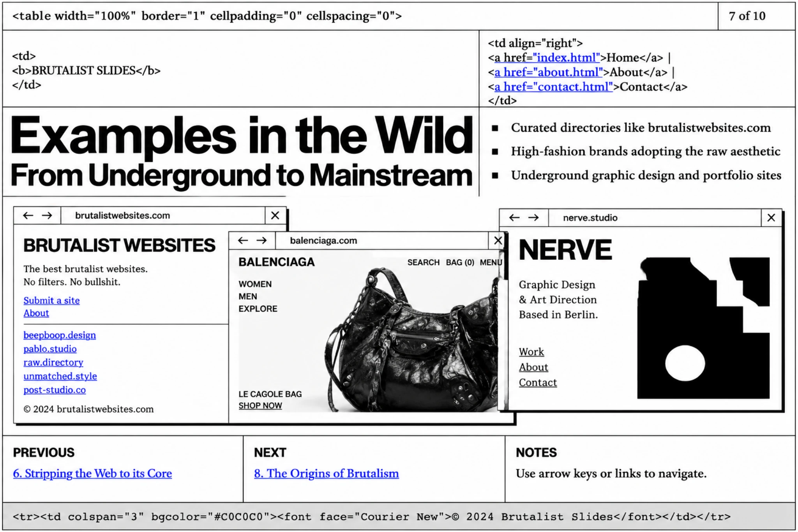Select EXPLORE in Balenciaga navigation

click(258, 309)
